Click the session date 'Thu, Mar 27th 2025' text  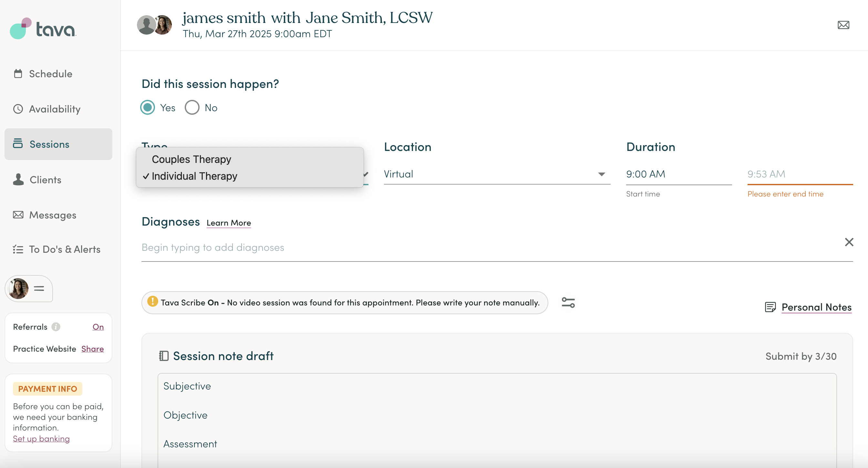pyautogui.click(x=227, y=34)
